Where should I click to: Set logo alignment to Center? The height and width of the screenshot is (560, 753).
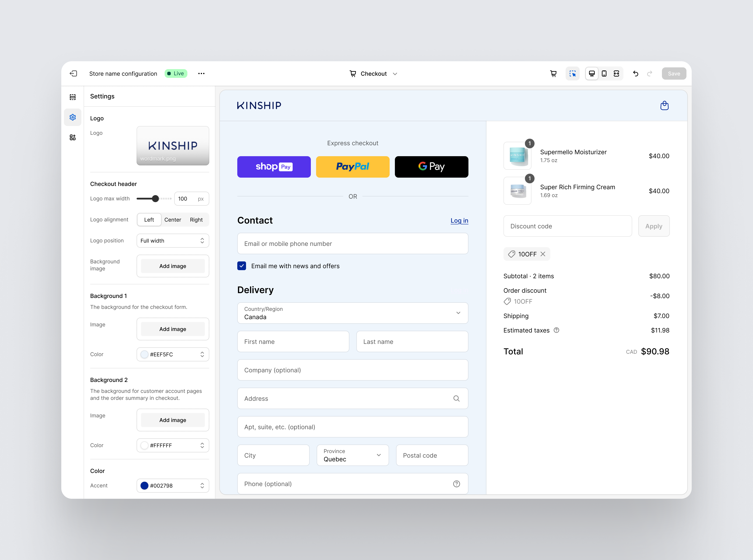coord(173,220)
